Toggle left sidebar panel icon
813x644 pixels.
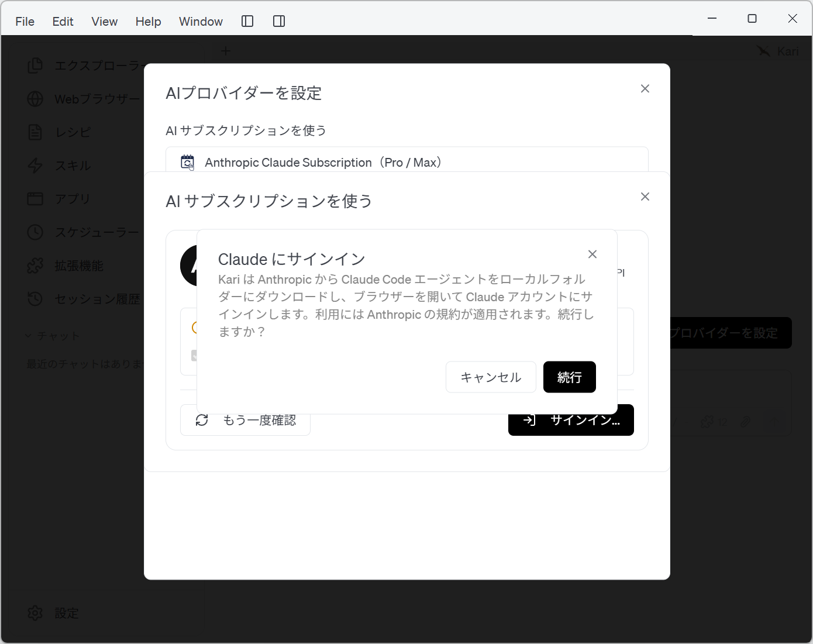point(247,21)
